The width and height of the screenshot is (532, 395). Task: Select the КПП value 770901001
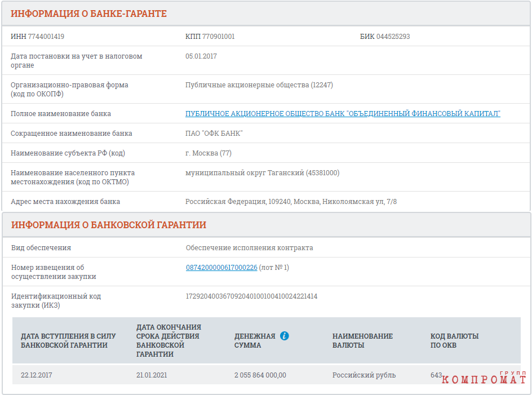219,36
